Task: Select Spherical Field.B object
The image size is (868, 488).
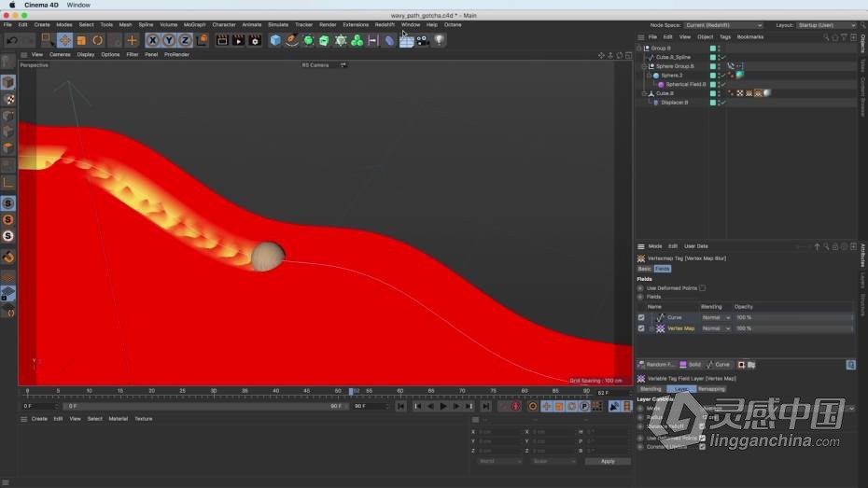Action: (x=686, y=85)
